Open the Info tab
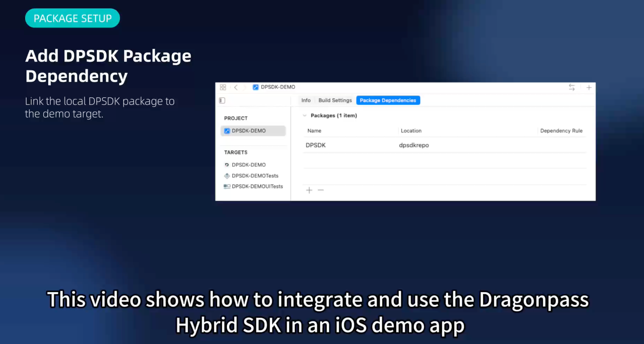 [x=306, y=100]
